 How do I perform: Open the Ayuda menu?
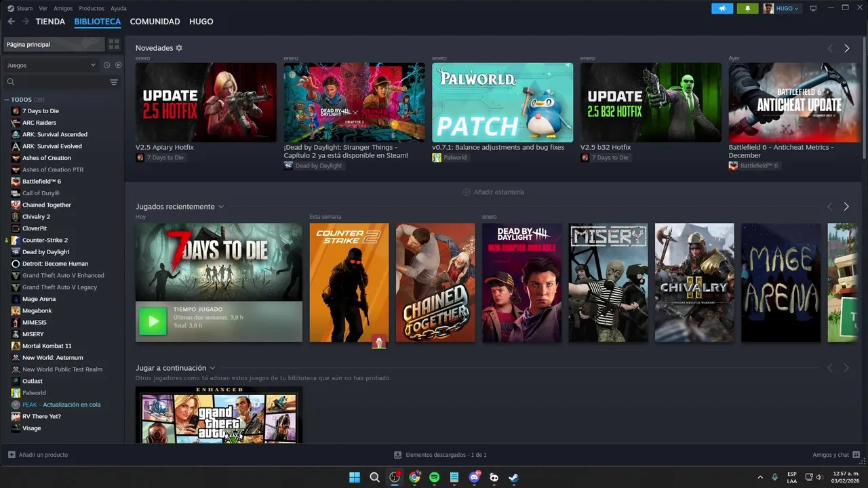[119, 8]
